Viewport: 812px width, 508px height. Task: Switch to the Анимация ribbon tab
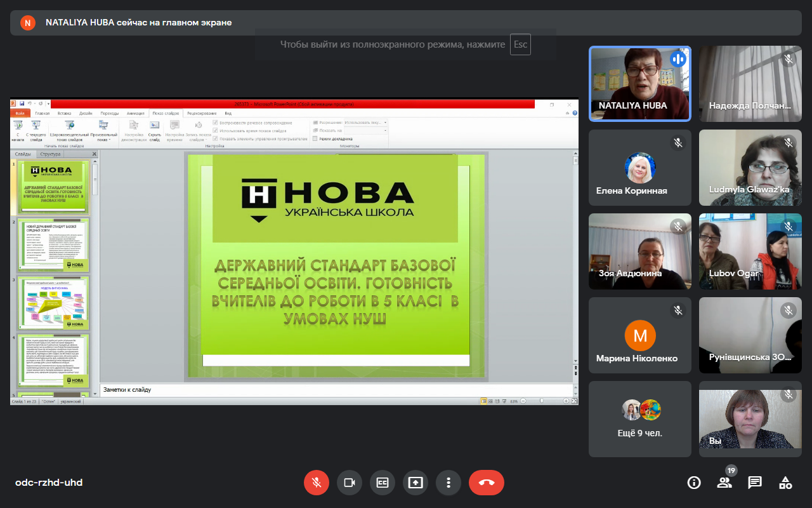pyautogui.click(x=135, y=113)
